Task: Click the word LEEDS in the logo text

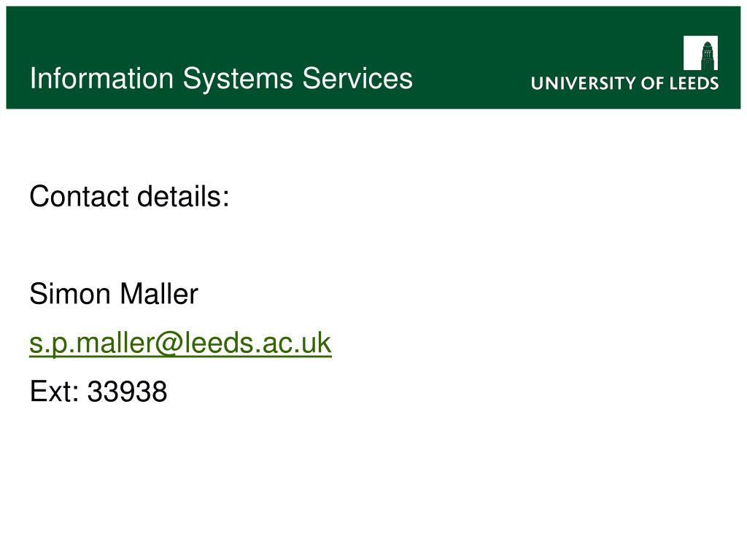Action: click(x=694, y=83)
